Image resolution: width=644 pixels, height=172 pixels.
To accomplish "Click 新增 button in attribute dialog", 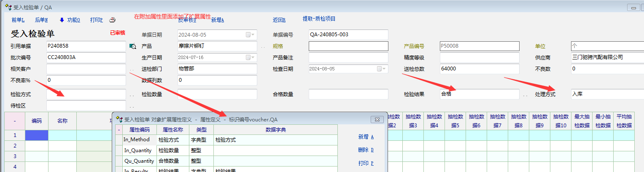I will coord(366,137).
